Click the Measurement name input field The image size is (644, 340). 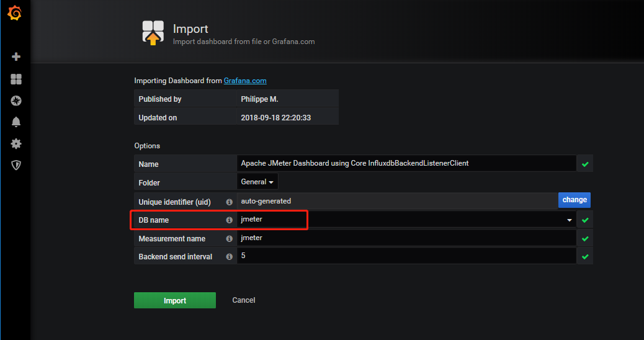click(406, 238)
